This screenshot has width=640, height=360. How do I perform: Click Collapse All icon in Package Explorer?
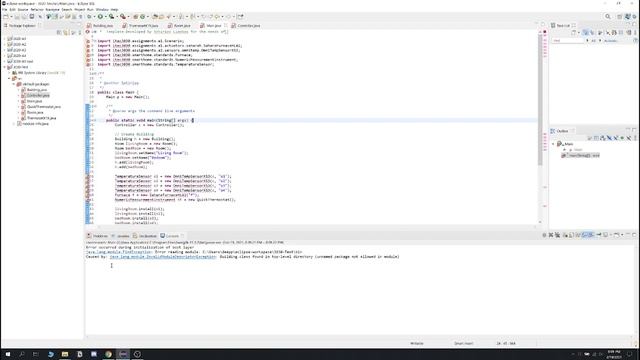click(x=59, y=32)
